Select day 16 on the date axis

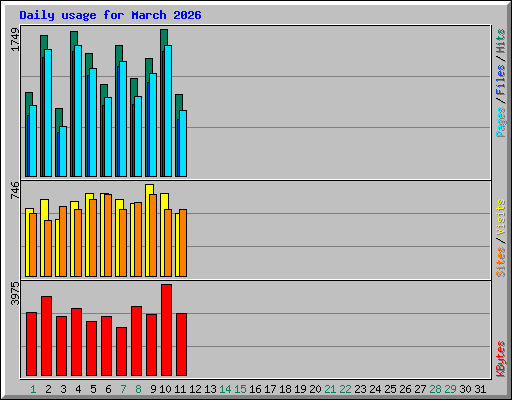pyautogui.click(x=255, y=389)
